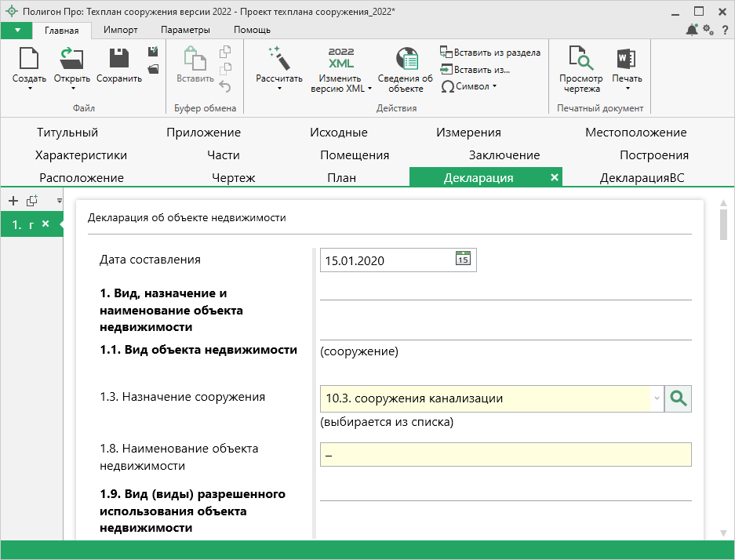This screenshot has width=735, height=560.
Task: Close the Декларация tab
Action: (x=555, y=178)
